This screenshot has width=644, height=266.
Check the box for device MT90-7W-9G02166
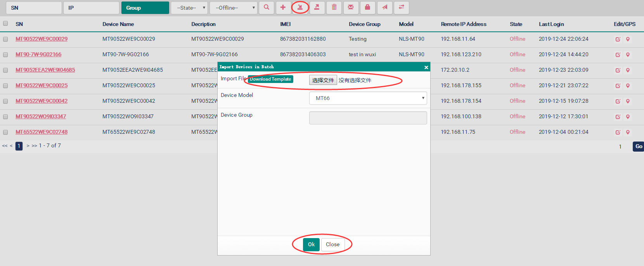pos(5,55)
